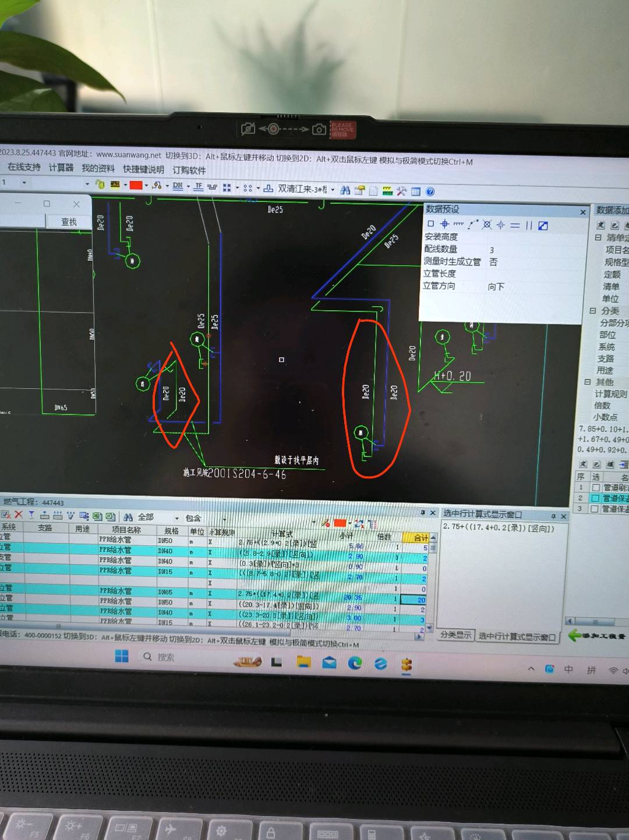Viewport: 629px width, 840px height.
Task: Switch to the 分类显示 tab
Action: (x=456, y=635)
